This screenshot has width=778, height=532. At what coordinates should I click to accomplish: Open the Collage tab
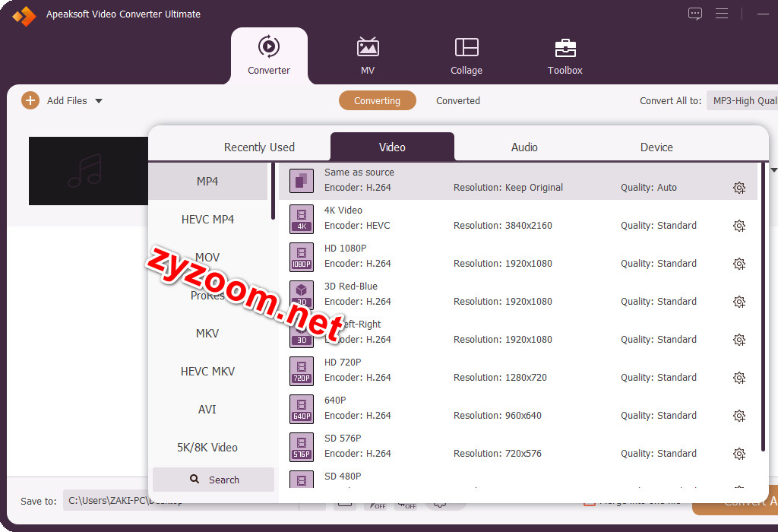466,55
